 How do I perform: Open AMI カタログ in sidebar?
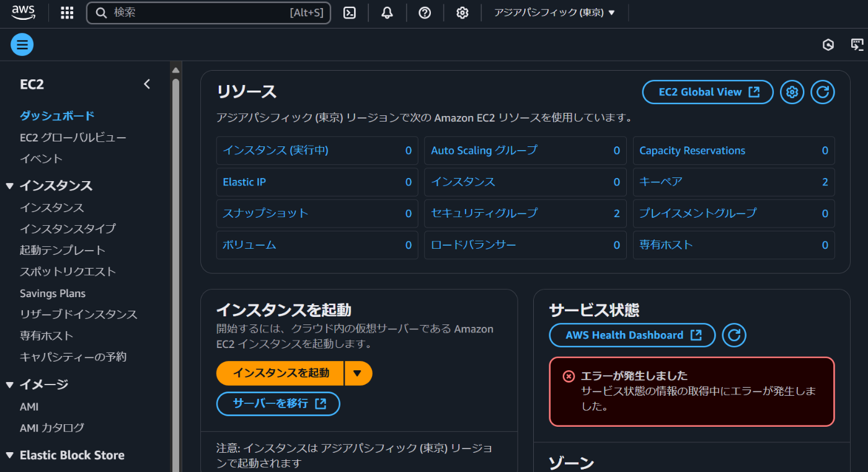click(52, 428)
